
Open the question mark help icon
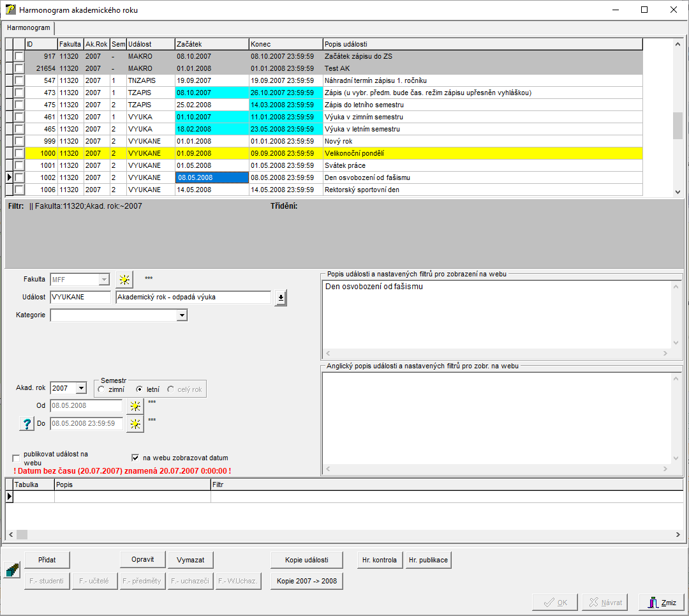pyautogui.click(x=27, y=424)
